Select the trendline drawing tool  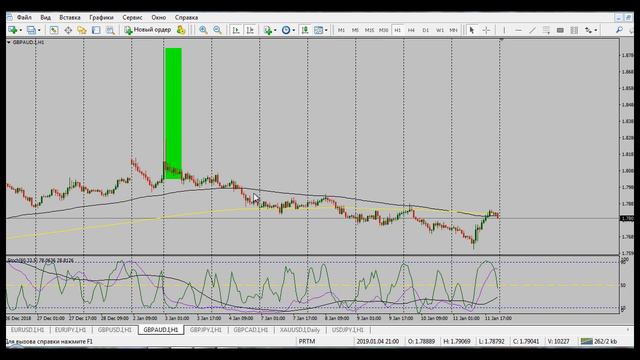point(532,30)
